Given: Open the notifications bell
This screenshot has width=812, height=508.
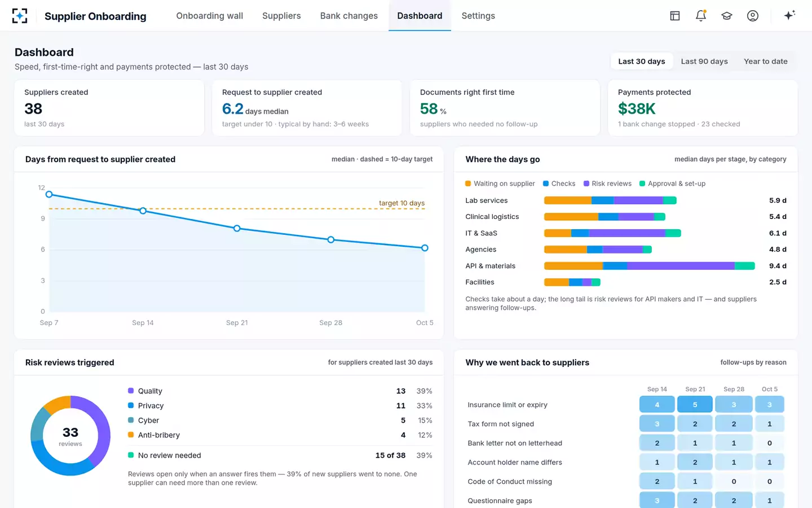Looking at the screenshot, I should click(x=701, y=16).
